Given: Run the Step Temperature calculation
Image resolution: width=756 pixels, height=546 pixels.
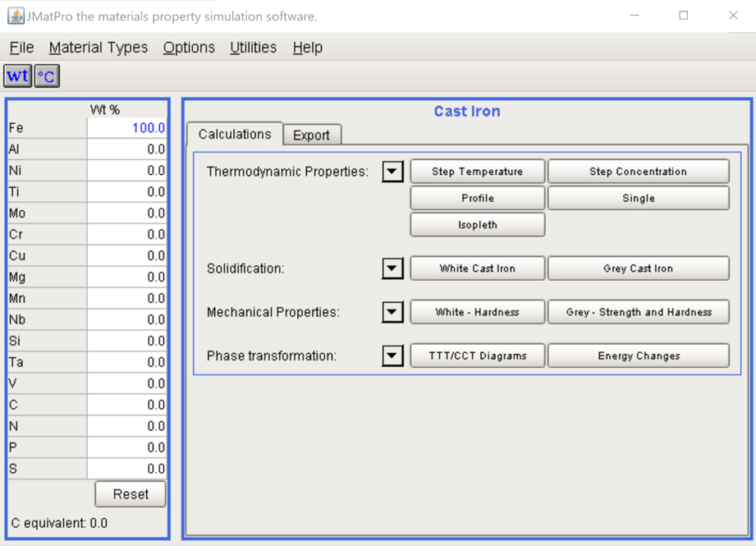Looking at the screenshot, I should coord(477,172).
